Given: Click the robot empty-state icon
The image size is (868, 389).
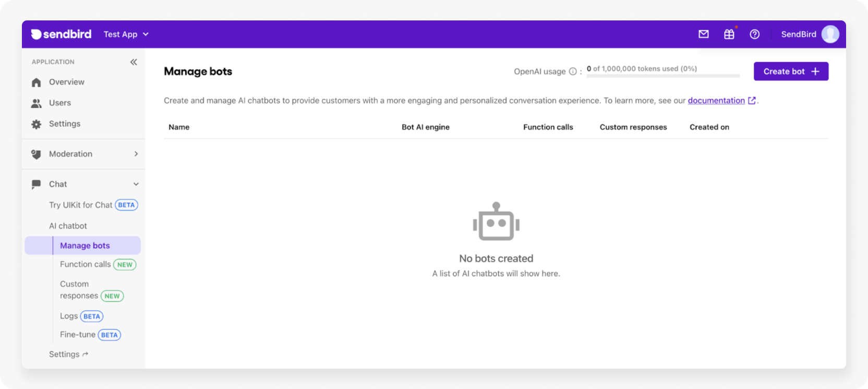Looking at the screenshot, I should click(x=496, y=221).
